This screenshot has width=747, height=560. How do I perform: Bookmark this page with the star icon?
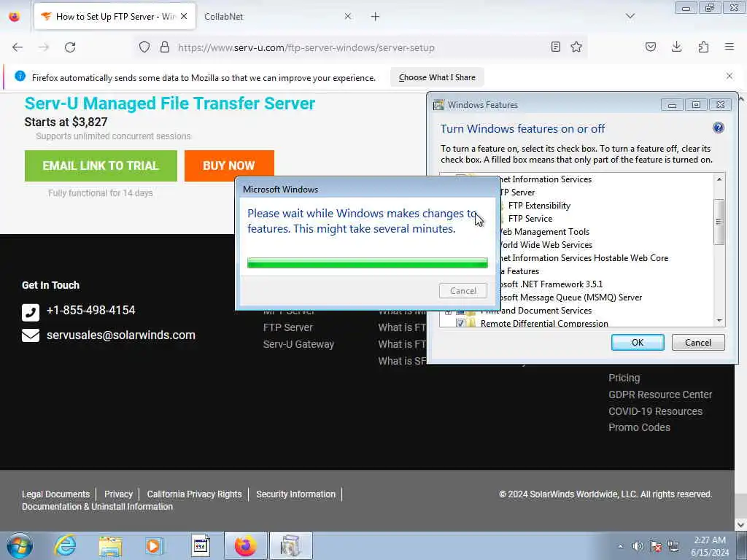pyautogui.click(x=576, y=47)
